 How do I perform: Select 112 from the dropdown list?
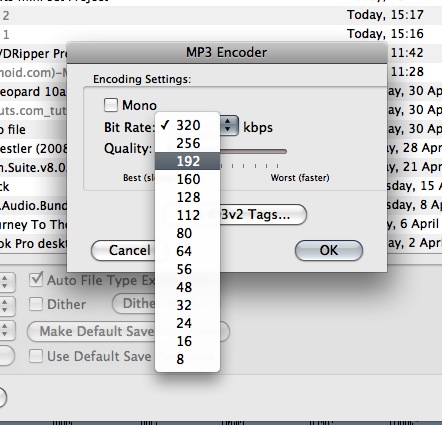tap(188, 215)
